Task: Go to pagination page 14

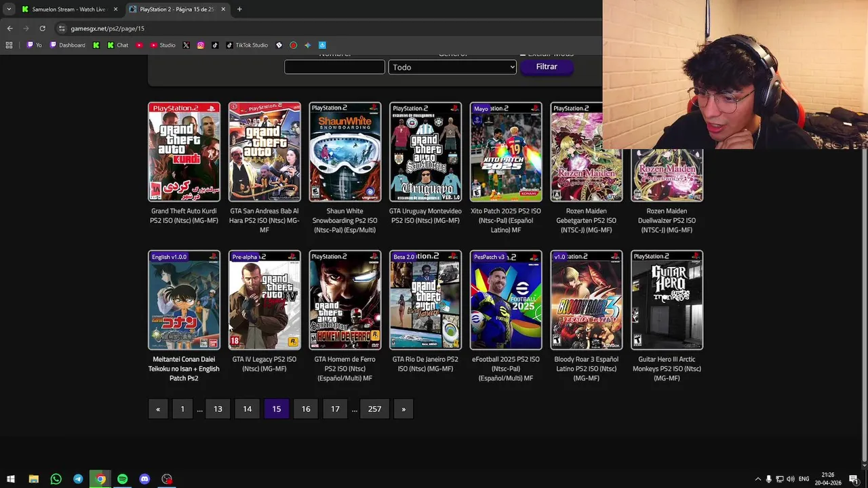Action: (x=248, y=409)
